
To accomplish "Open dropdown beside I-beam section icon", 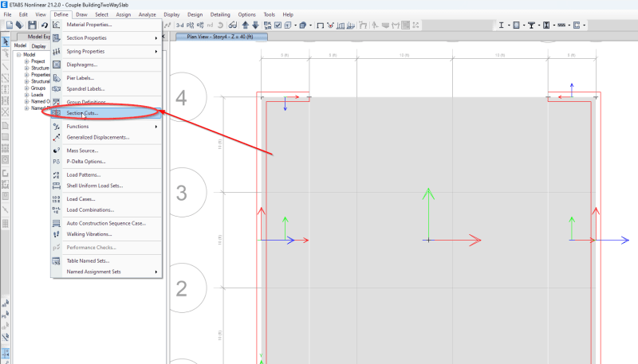I will click(x=509, y=25).
